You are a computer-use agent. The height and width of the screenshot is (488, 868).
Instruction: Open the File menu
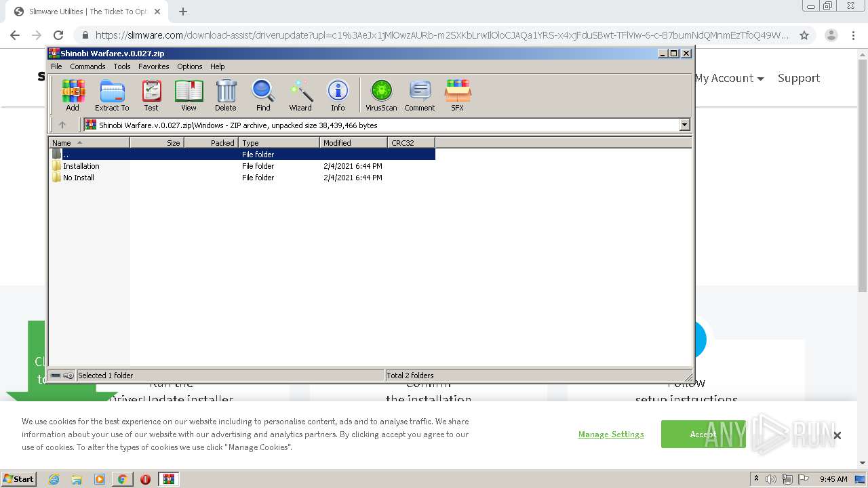click(56, 66)
